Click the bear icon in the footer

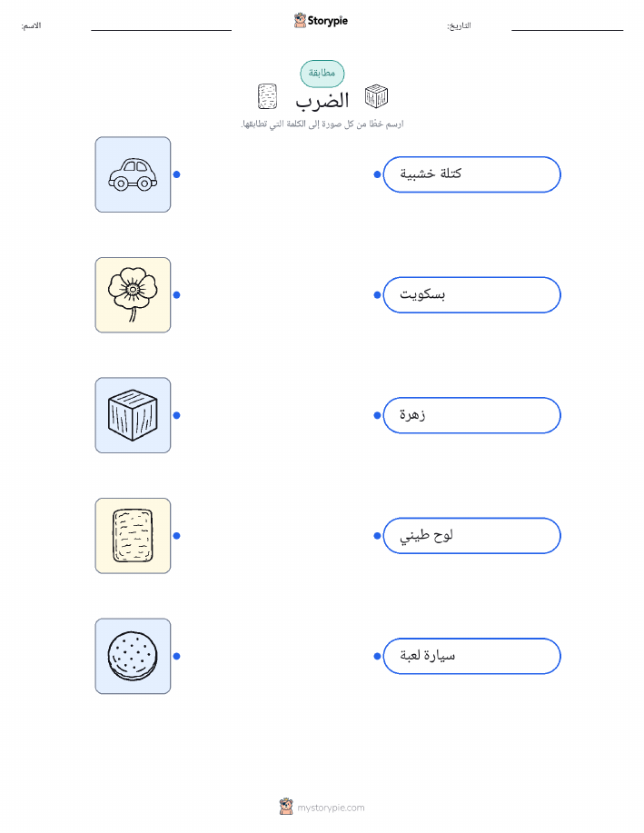point(286,807)
